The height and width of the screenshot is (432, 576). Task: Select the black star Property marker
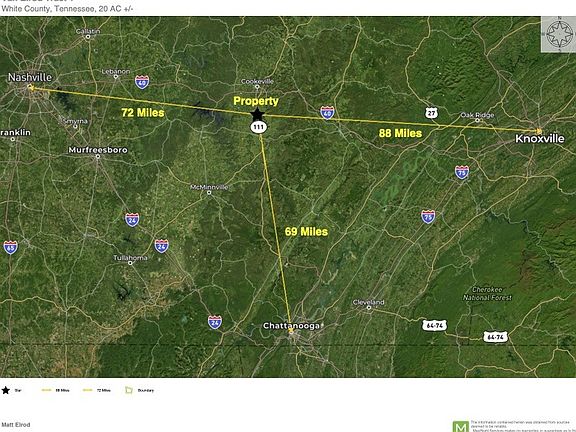pyautogui.click(x=258, y=114)
